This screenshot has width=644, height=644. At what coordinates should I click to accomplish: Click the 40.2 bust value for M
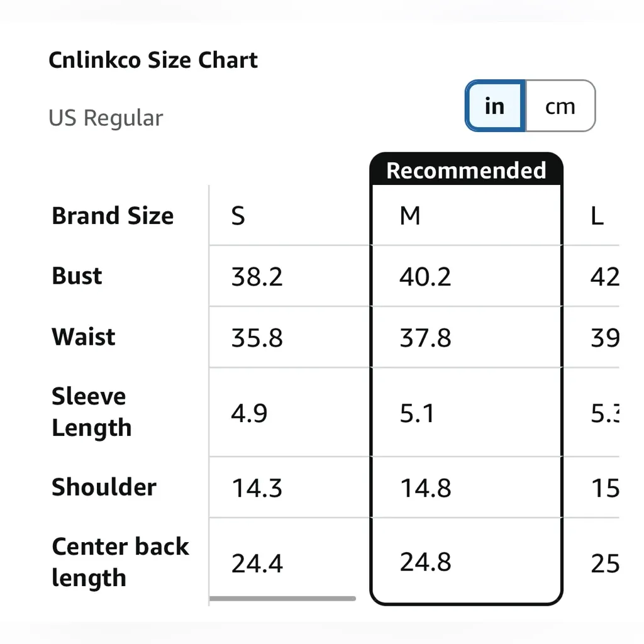[425, 276]
